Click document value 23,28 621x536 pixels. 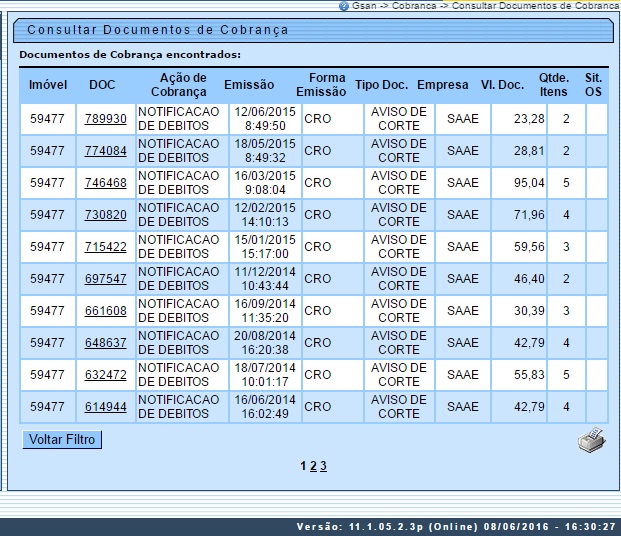coord(529,119)
